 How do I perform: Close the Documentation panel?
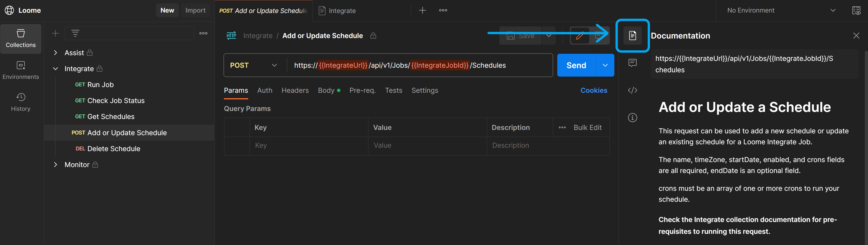point(856,36)
